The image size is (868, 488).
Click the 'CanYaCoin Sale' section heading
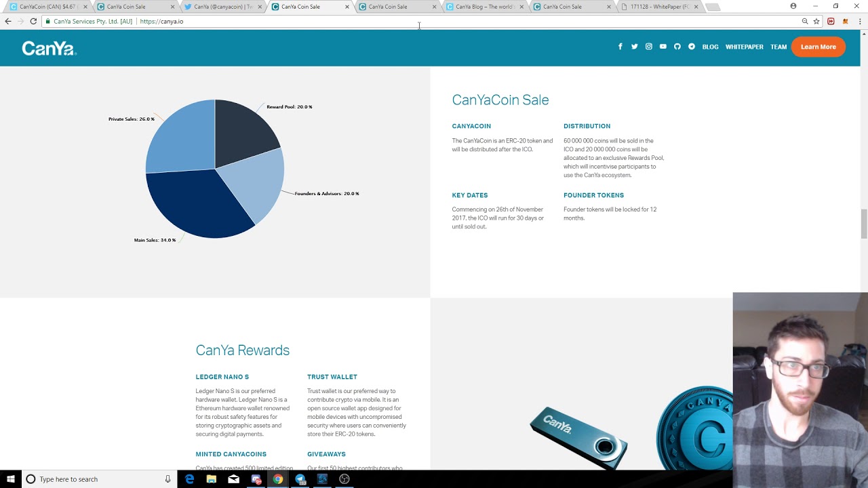click(500, 100)
